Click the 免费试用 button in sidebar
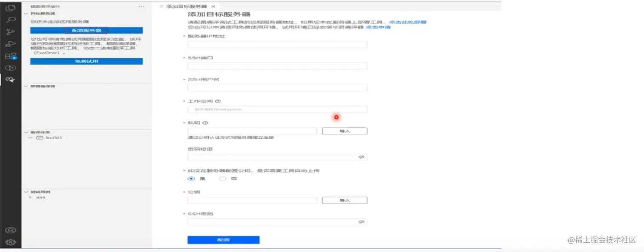Screen dimensions: 644x252 [86, 61]
